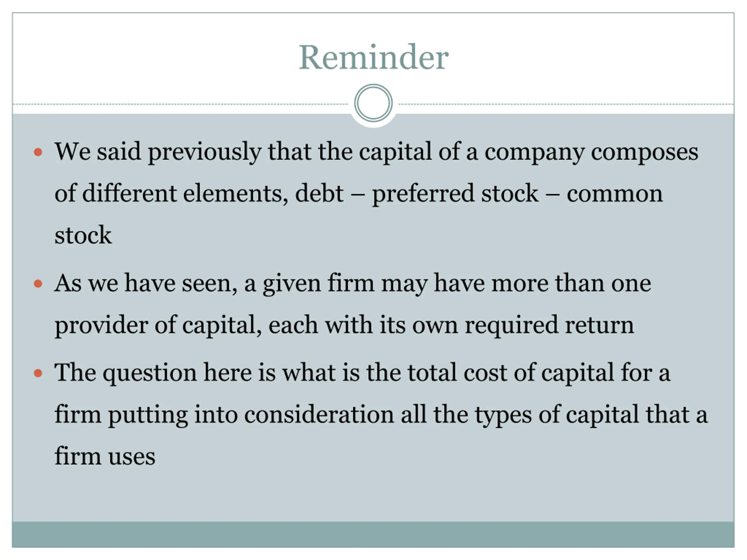Click the third orange bullet before 'The question'
The height and width of the screenshot is (560, 747).
point(38,373)
